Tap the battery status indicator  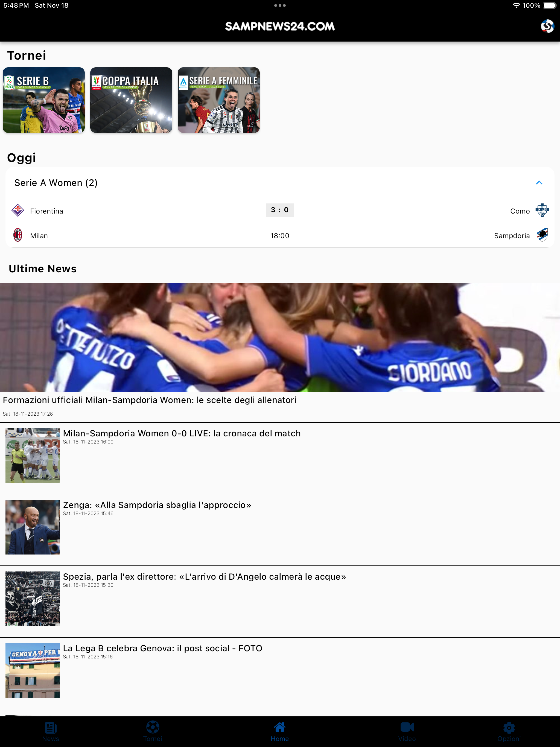click(550, 5)
